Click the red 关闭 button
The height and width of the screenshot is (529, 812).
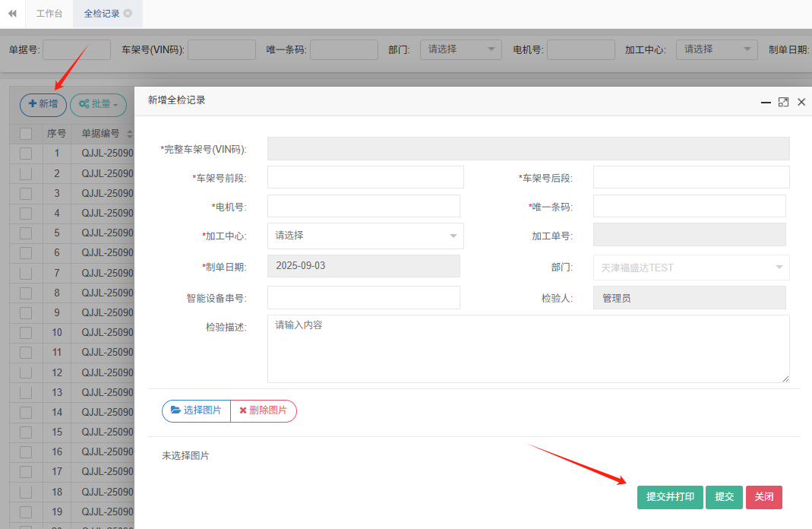763,497
